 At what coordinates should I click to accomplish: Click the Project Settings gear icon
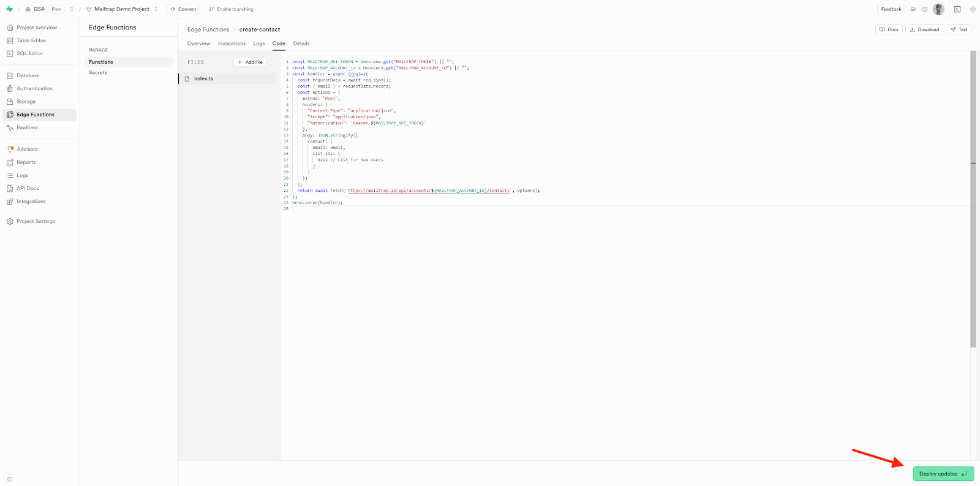click(10, 221)
